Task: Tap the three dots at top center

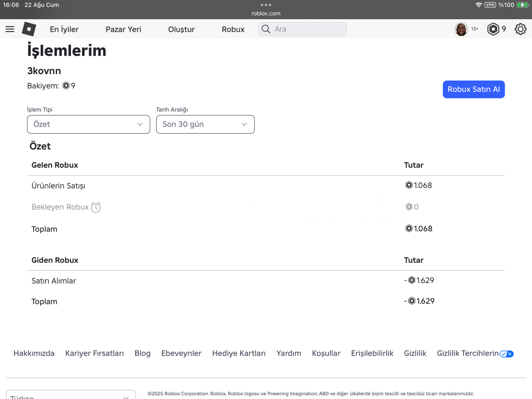Action: pyautogui.click(x=266, y=5)
